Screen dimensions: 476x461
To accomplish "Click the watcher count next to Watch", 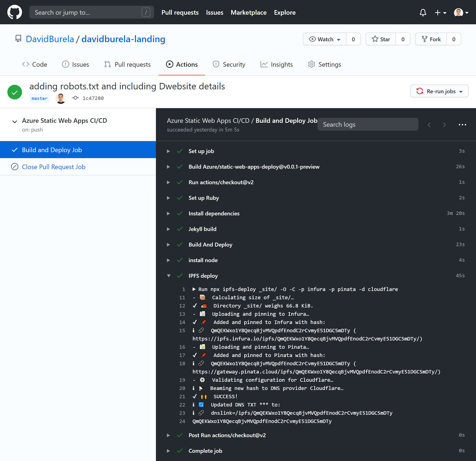I will tap(353, 39).
